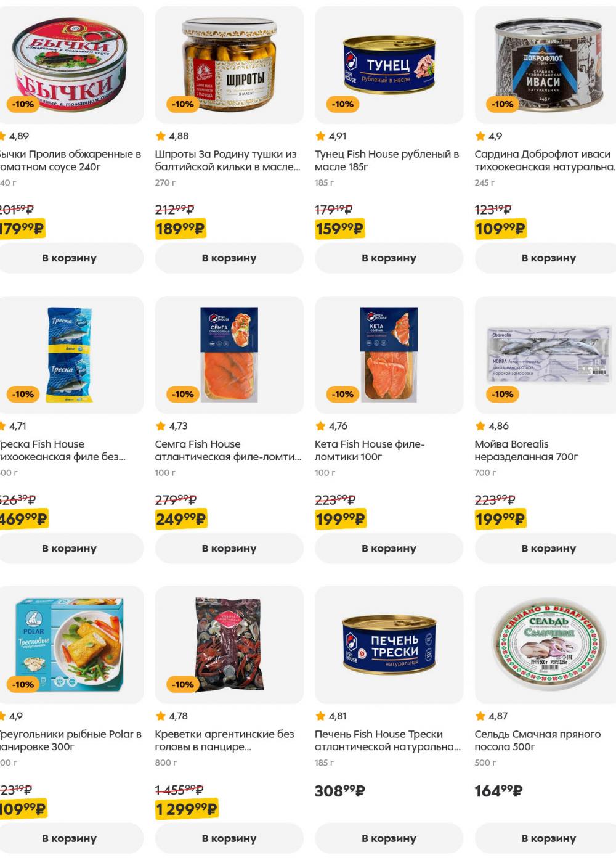
Task: Add Сардина Доброфлот иваси to cart
Action: pyautogui.click(x=548, y=258)
